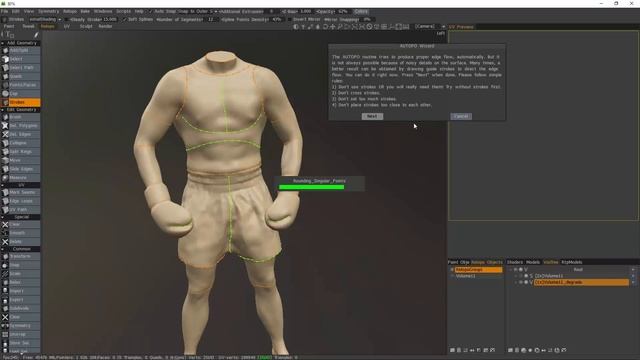Activate the UV Path tool

20,210
